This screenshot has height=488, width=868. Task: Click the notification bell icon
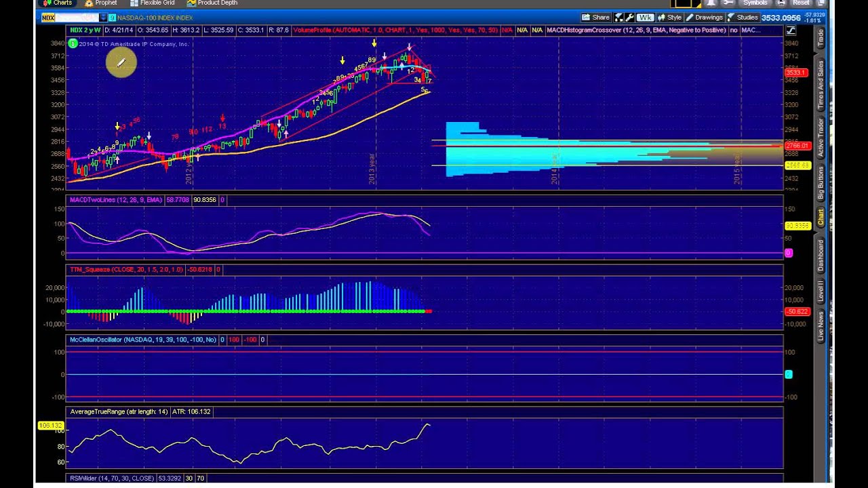click(710, 3)
